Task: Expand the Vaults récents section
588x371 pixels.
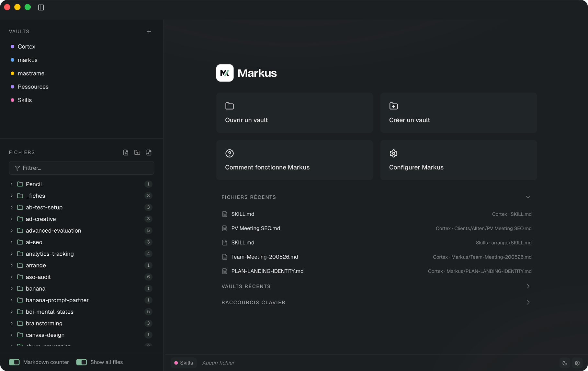Action: pyautogui.click(x=528, y=286)
